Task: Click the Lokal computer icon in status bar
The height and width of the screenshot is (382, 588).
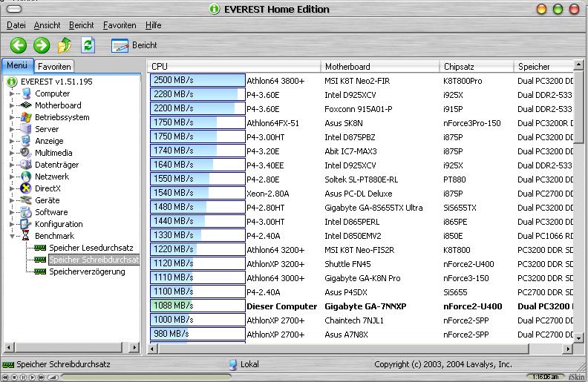Action: [x=233, y=364]
